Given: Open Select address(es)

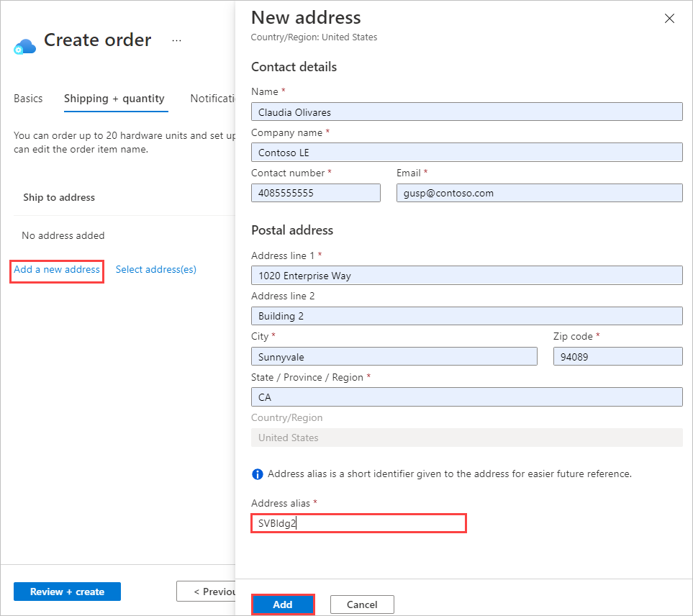Looking at the screenshot, I should coord(155,269).
